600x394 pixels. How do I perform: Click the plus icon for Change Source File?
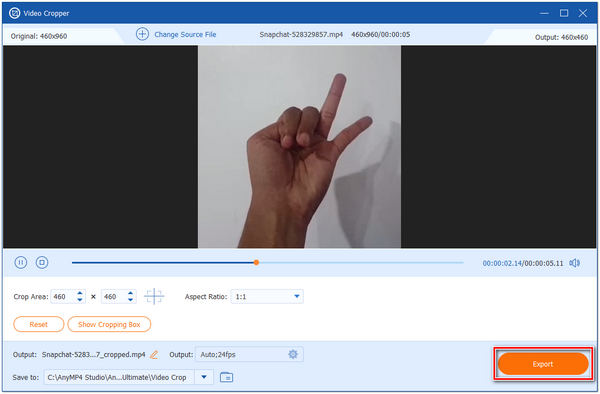tap(142, 34)
